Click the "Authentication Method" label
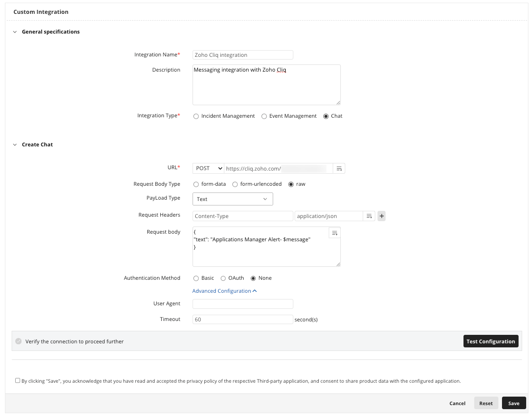 152,278
